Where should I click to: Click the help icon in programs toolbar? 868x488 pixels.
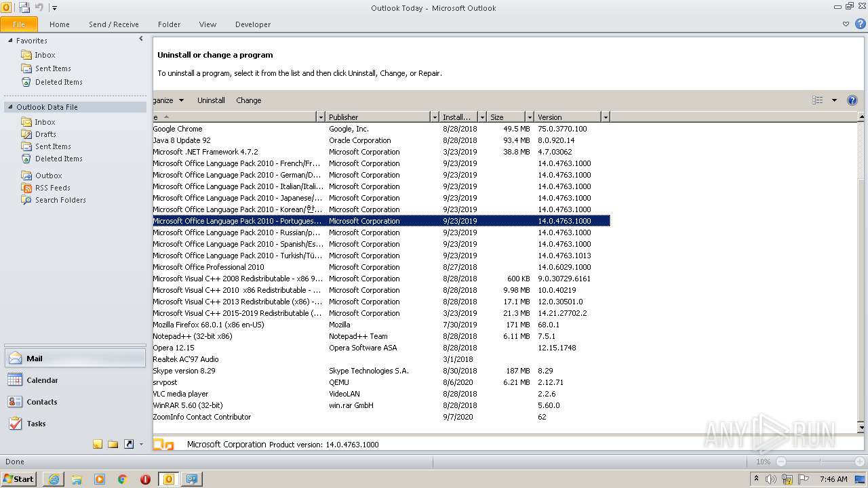point(852,100)
